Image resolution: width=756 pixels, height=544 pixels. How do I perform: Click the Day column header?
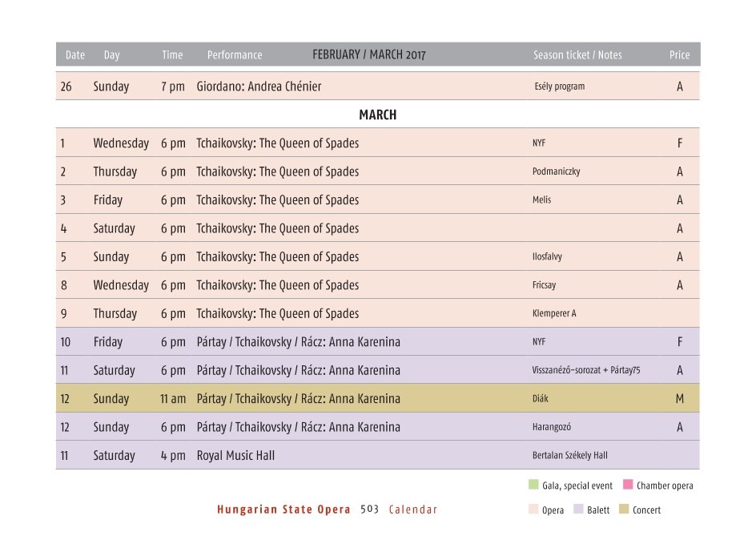point(111,55)
